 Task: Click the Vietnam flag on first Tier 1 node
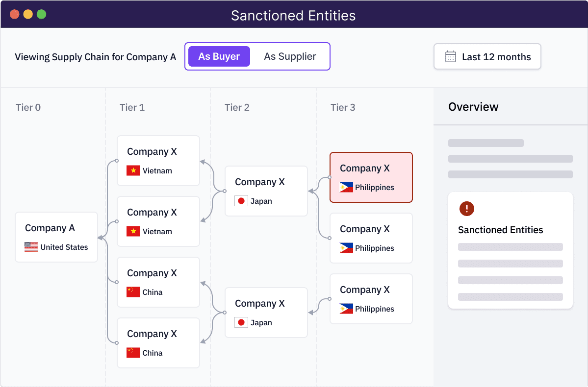[x=133, y=171]
